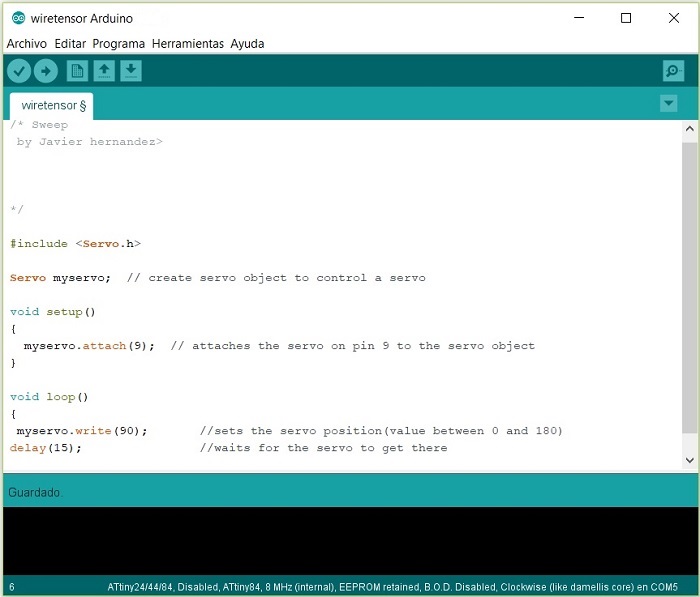
Task: Click the 'myservo.write(90);' statement
Action: click(x=82, y=431)
